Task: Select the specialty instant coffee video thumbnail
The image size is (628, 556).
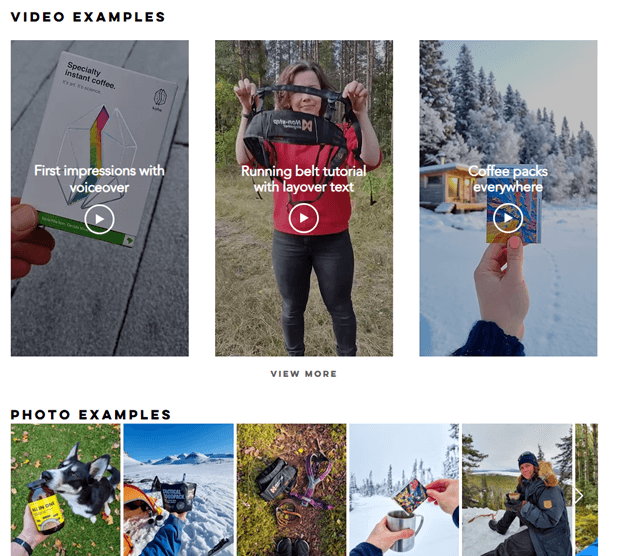Action: tap(100, 198)
